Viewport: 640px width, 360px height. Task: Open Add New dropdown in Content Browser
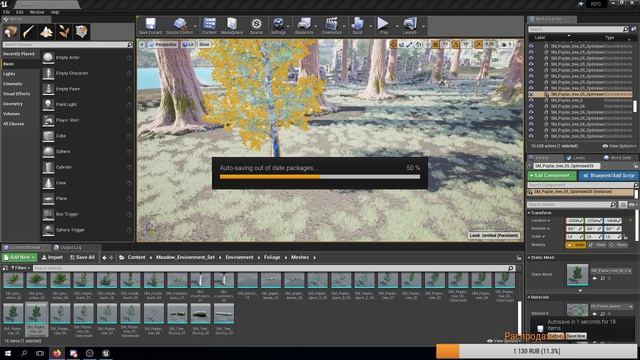pos(20,258)
